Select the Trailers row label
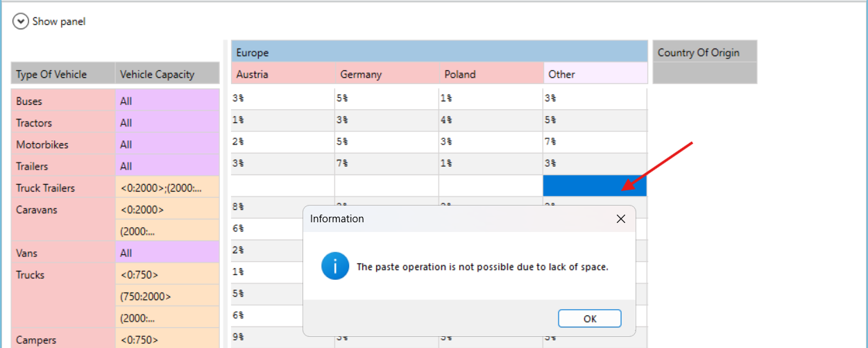This screenshot has width=868, height=348. (x=63, y=166)
